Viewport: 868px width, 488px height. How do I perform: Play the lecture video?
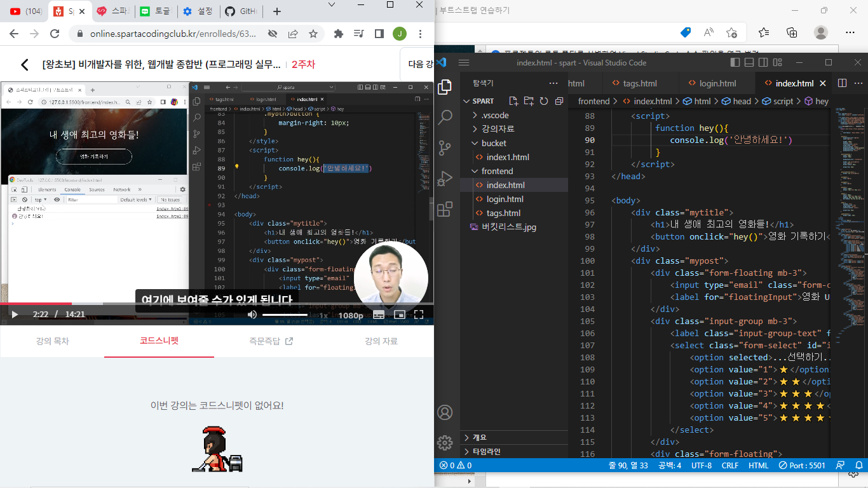(x=15, y=314)
